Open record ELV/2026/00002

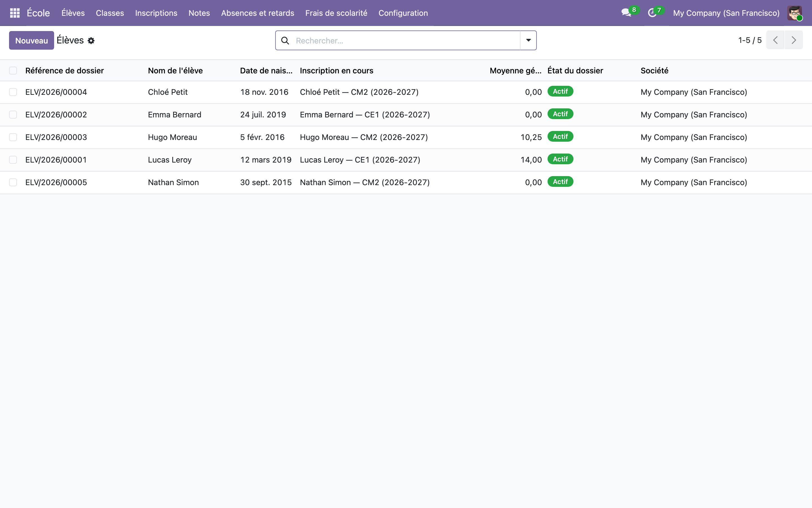[56, 115]
